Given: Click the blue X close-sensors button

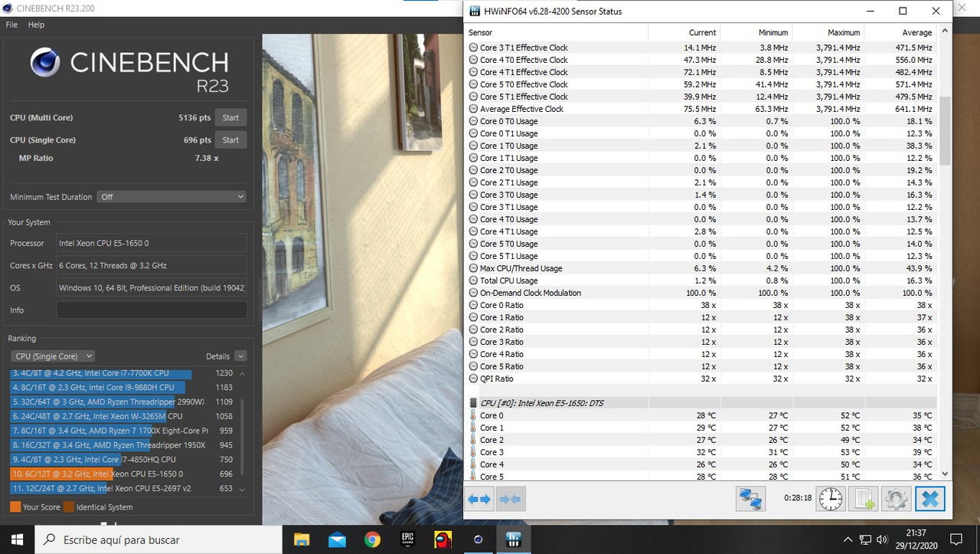Looking at the screenshot, I should (930, 499).
